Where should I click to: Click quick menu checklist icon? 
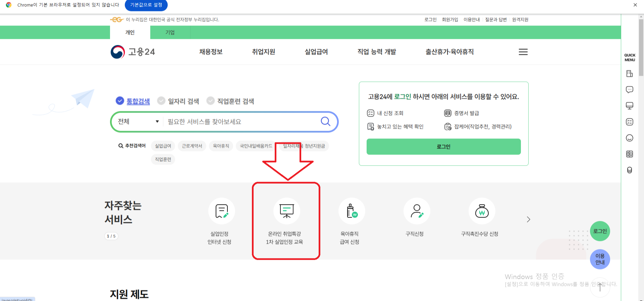coord(630,122)
